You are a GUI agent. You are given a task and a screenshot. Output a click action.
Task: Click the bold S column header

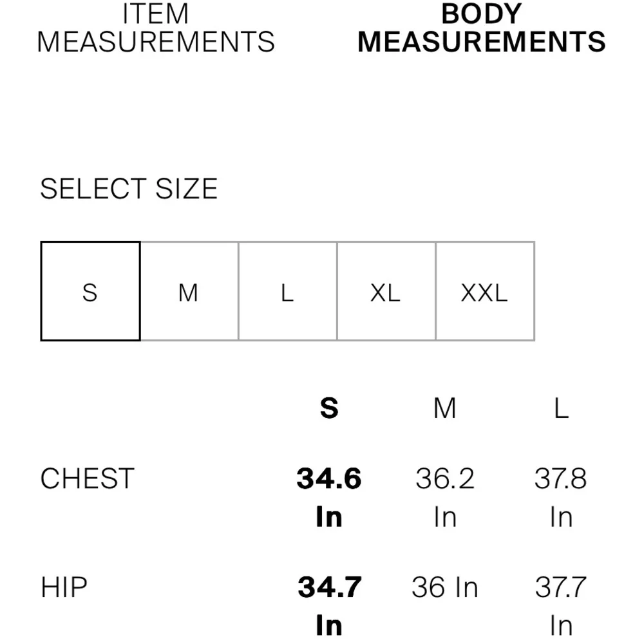pyautogui.click(x=329, y=408)
